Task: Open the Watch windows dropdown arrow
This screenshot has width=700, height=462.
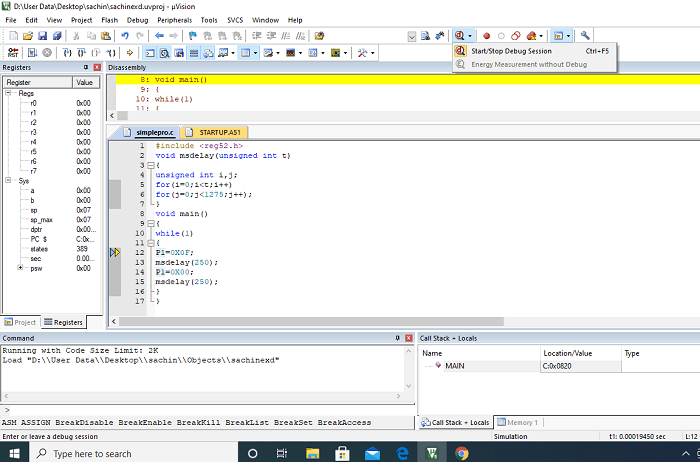Action: click(x=233, y=53)
